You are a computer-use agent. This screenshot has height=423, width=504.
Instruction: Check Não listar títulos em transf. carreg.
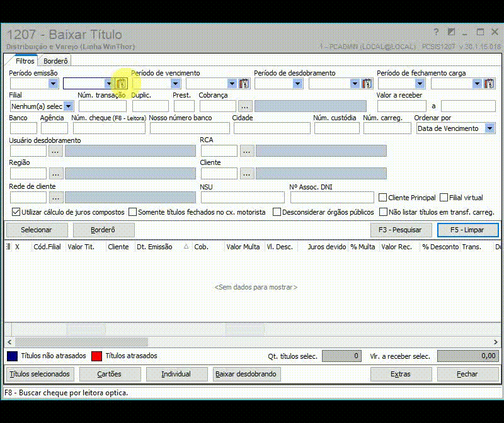tap(383, 212)
